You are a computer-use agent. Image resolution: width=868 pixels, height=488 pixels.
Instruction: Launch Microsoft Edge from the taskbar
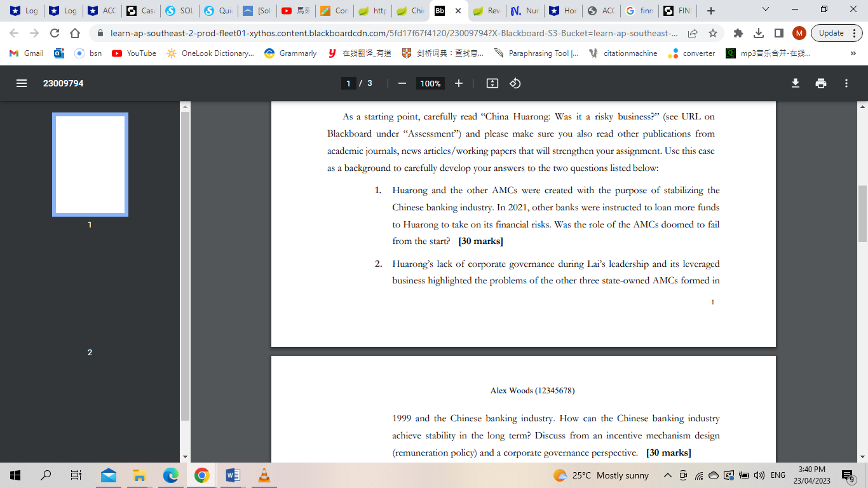coord(170,475)
